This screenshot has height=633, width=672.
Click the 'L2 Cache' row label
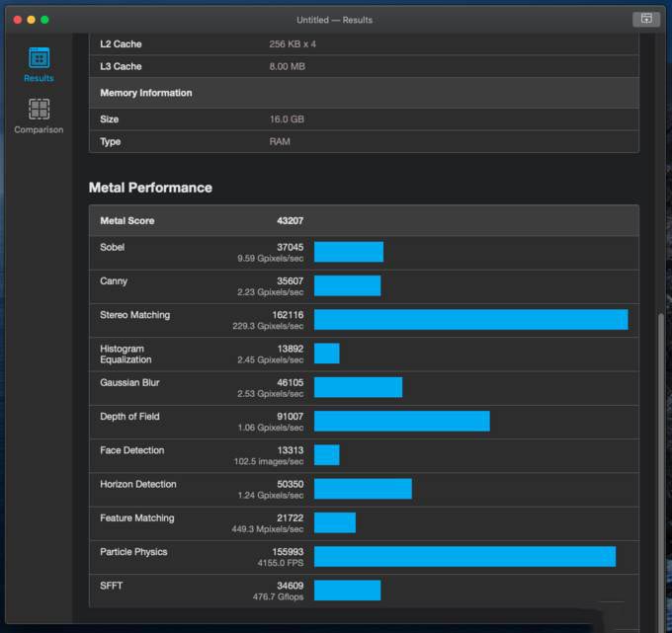click(121, 44)
